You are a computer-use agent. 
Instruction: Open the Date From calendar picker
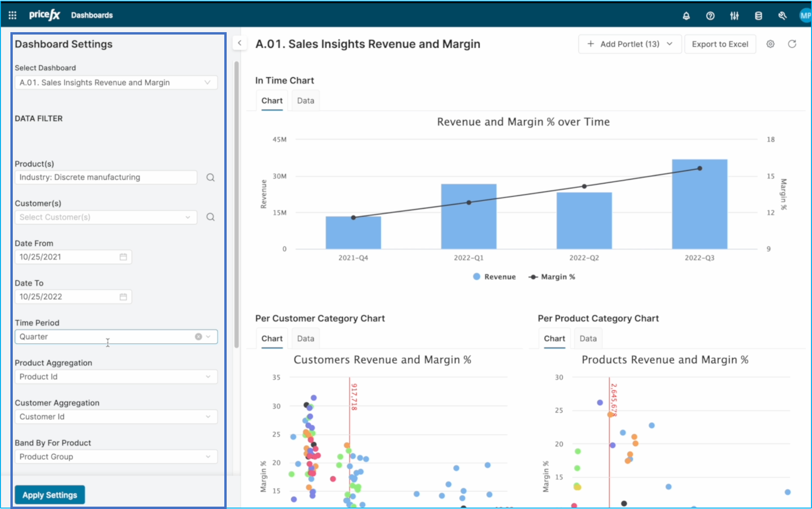click(x=123, y=257)
